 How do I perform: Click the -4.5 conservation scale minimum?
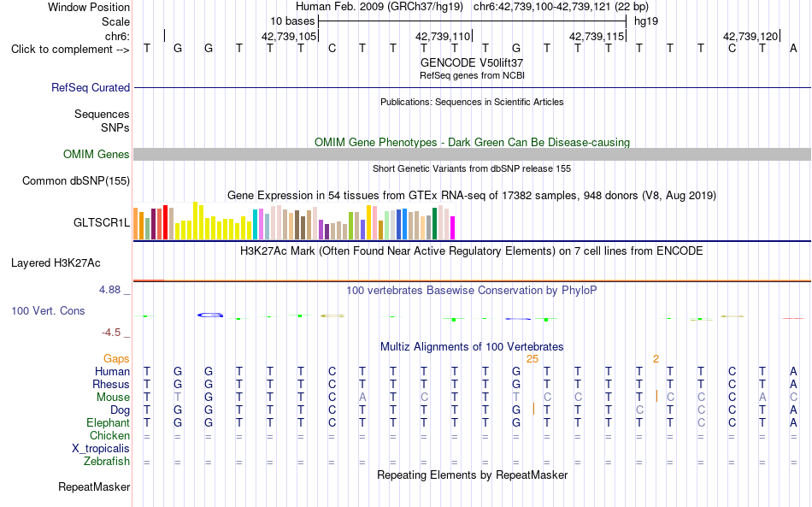[111, 333]
